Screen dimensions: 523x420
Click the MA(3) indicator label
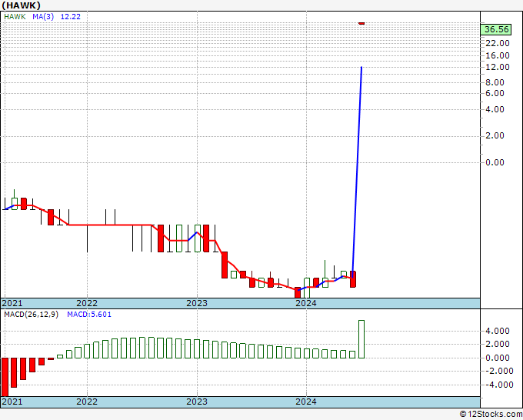[43, 17]
